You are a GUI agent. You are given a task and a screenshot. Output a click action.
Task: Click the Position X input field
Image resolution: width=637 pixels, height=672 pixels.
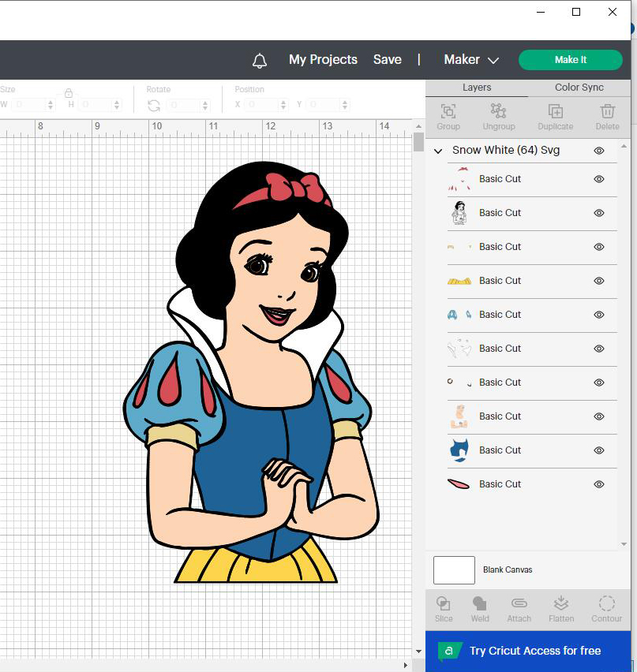262,105
